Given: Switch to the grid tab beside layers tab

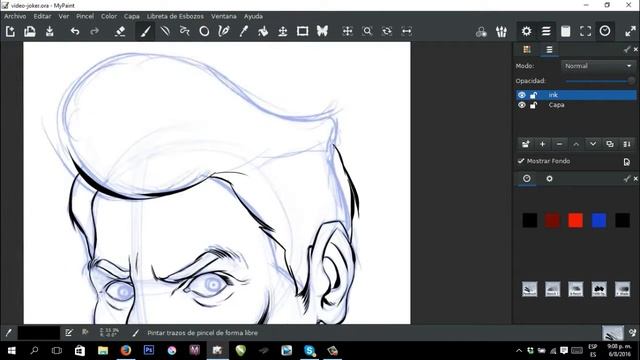Looking at the screenshot, I should pos(527,49).
